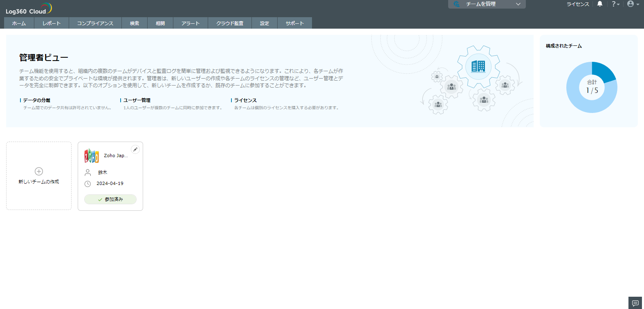Image resolution: width=644 pixels, height=309 pixels.
Task: Open the クラウド監査 tab
Action: 230,23
